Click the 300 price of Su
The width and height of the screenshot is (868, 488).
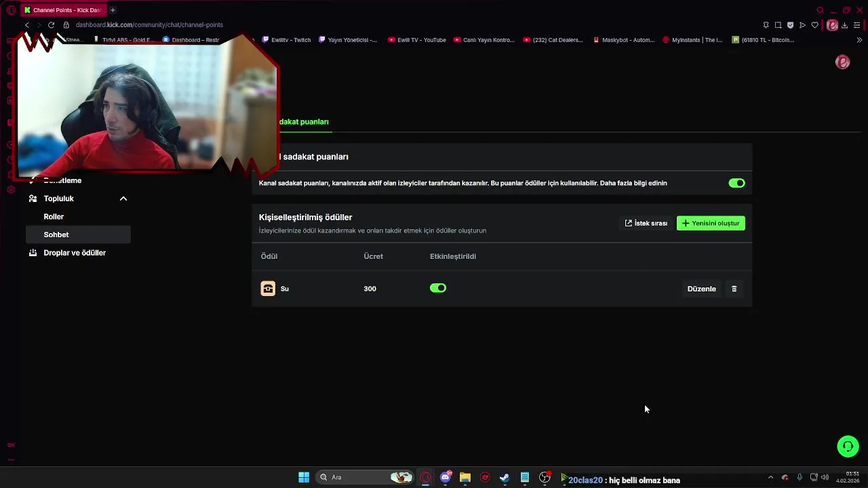click(x=370, y=289)
